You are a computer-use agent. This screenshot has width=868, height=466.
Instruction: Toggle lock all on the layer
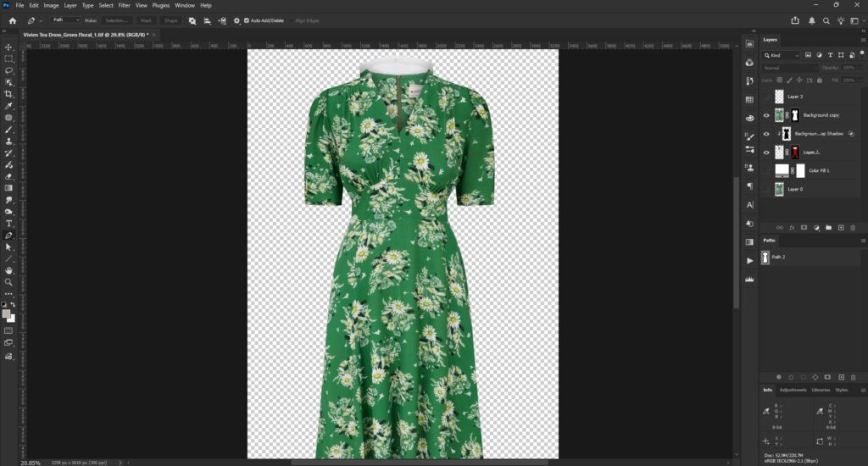click(820, 80)
